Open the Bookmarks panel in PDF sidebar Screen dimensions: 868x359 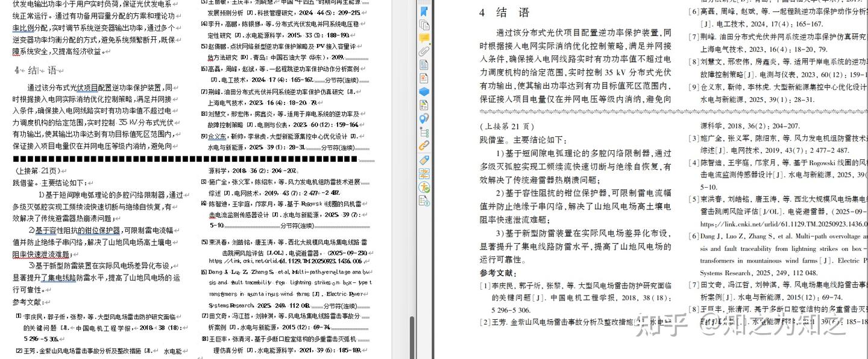click(424, 11)
